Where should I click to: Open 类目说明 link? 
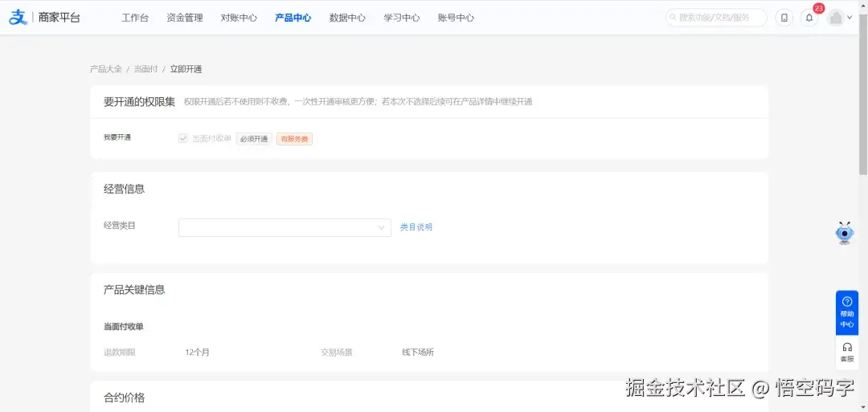tap(416, 227)
